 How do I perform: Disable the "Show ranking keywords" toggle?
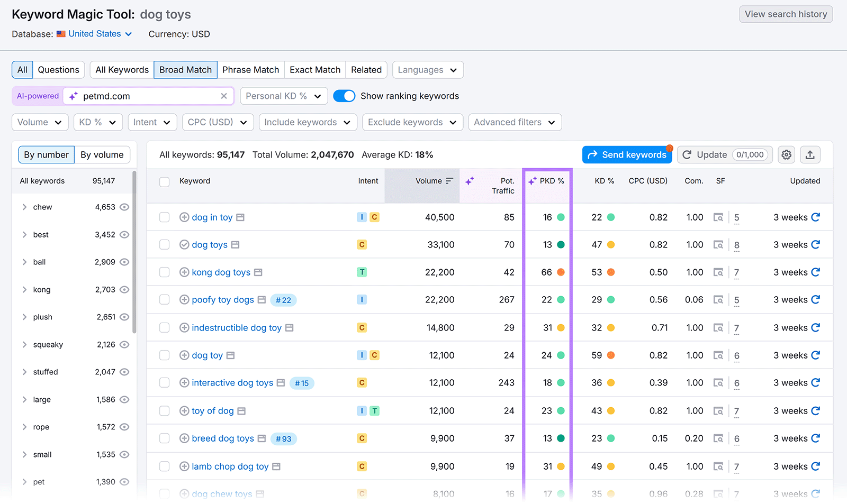344,96
